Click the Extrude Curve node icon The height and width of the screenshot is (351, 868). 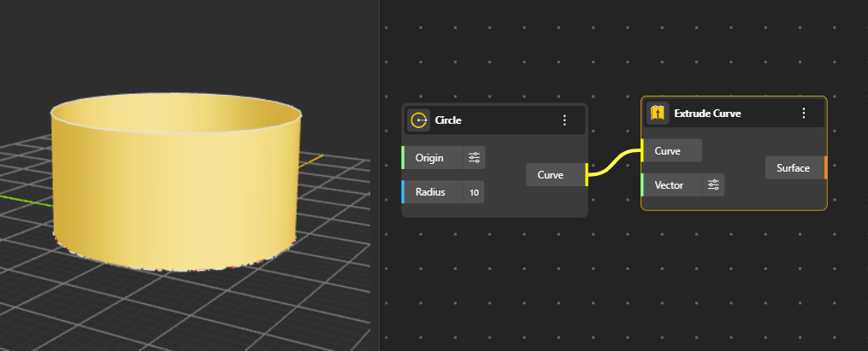[x=657, y=113]
